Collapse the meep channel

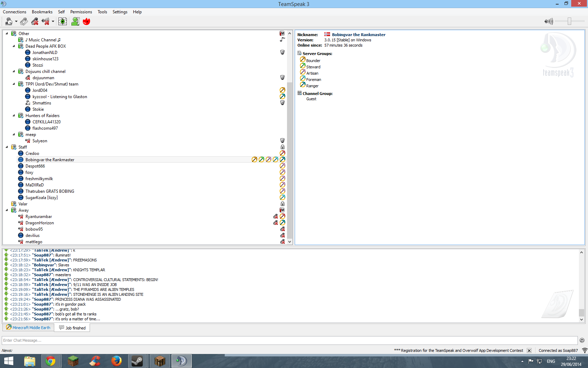tap(14, 135)
